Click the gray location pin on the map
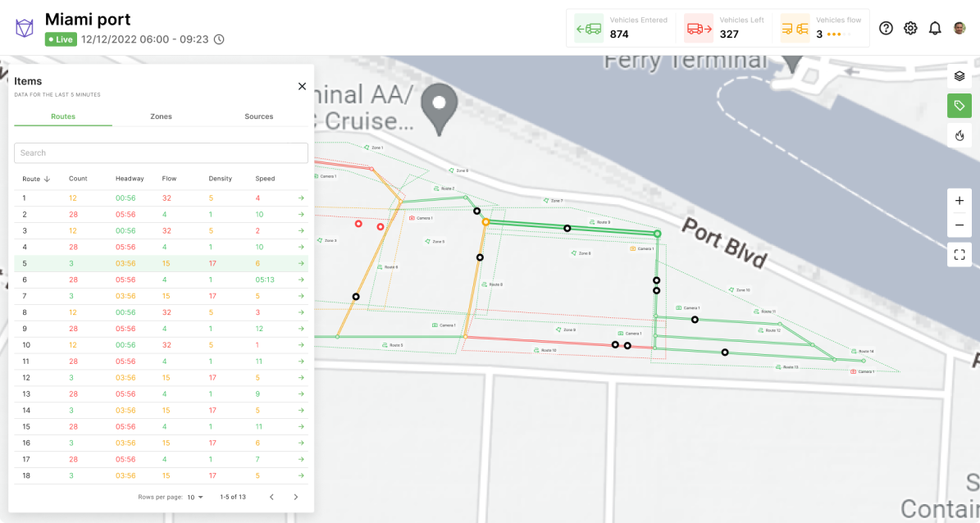980x523 pixels. point(439,111)
